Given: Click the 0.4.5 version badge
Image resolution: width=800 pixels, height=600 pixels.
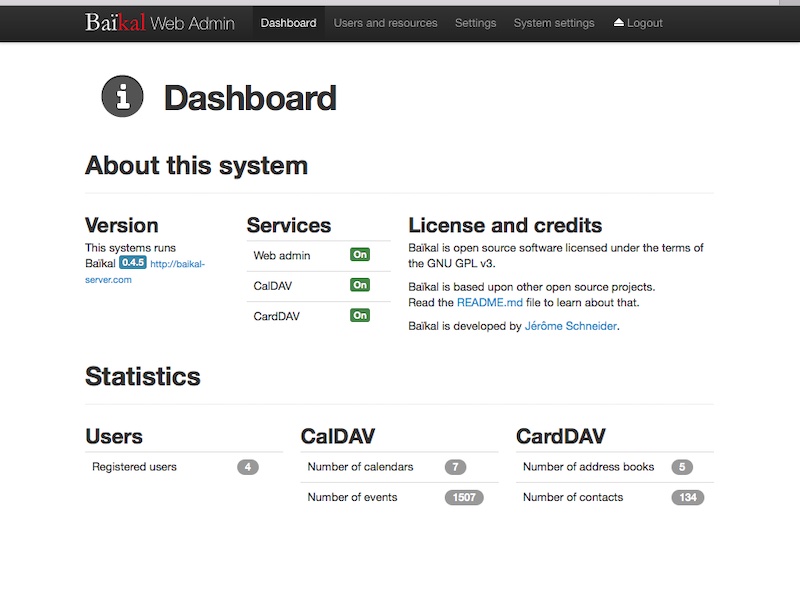Looking at the screenshot, I should click(133, 263).
